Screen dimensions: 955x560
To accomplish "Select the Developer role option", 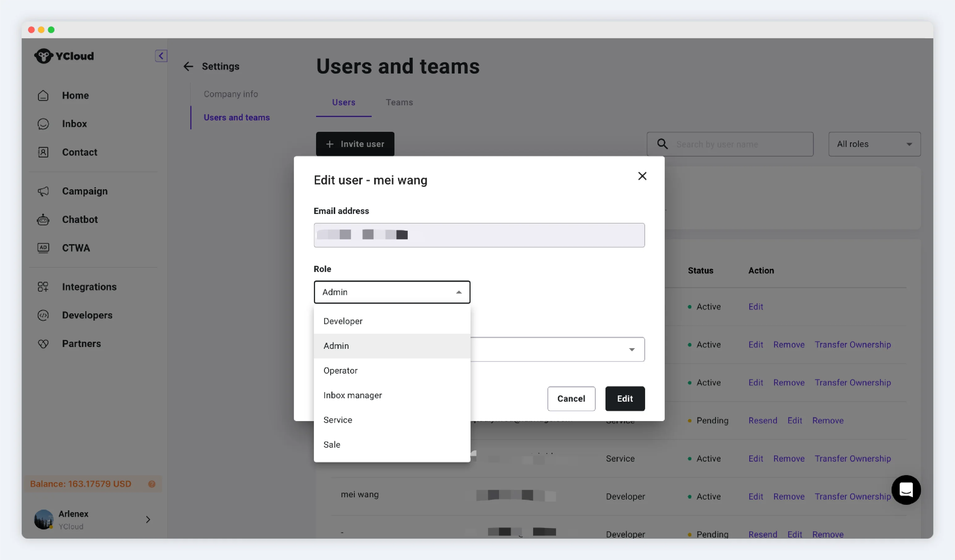I will (392, 321).
